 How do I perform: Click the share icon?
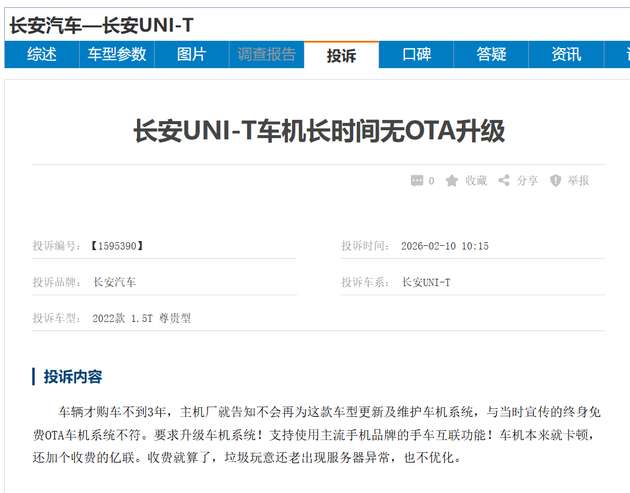tap(504, 181)
